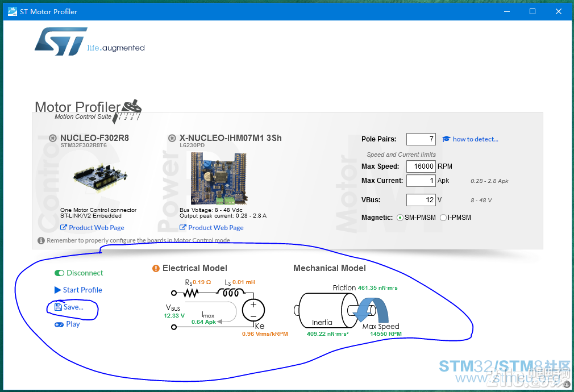The image size is (574, 392).
Task: Click the Ke 0.96 Vrms/kRPM value
Action: 265,334
